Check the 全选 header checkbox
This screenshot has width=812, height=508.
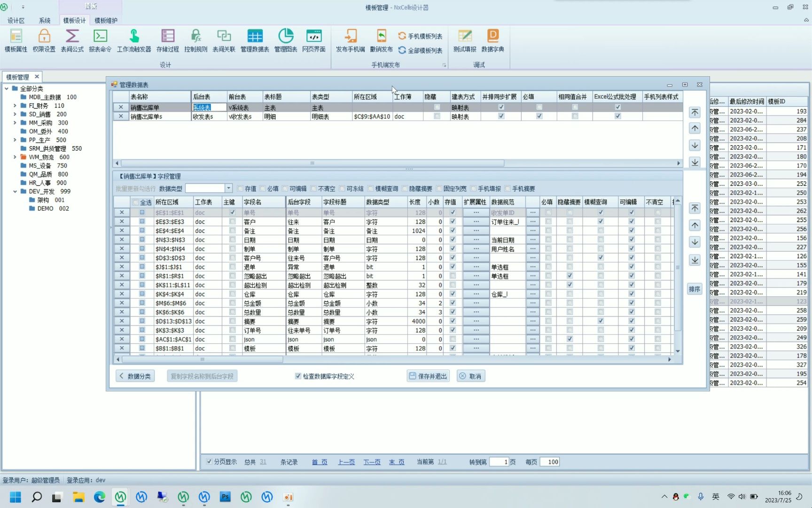click(x=136, y=202)
